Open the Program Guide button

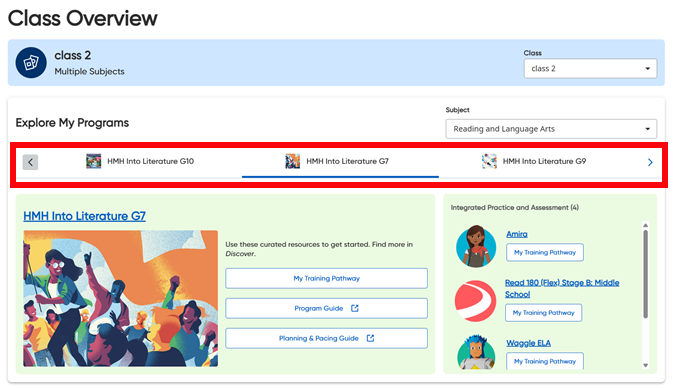coord(326,308)
